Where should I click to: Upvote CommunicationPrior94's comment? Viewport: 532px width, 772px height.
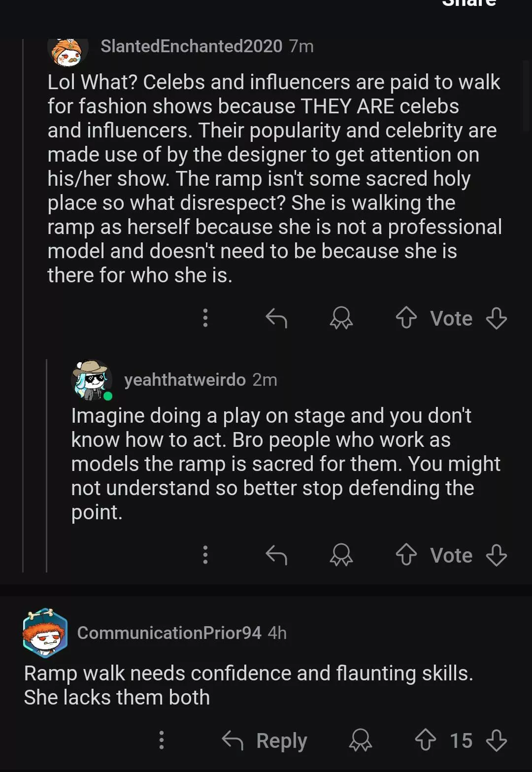click(x=425, y=740)
